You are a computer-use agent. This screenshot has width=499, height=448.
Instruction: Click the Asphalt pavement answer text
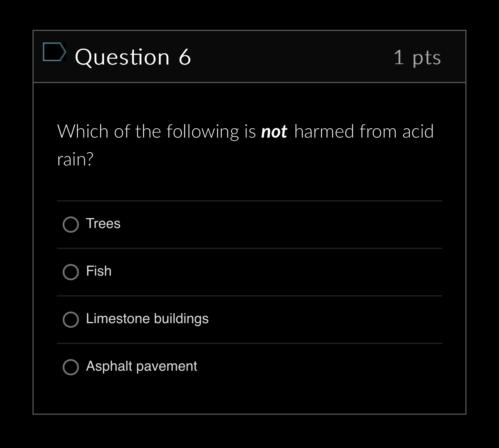141,366
